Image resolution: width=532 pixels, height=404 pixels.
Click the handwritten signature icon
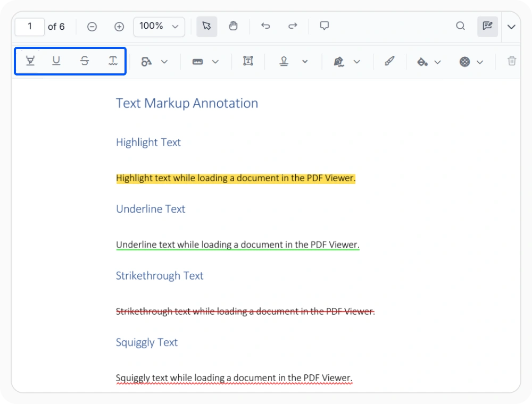338,62
